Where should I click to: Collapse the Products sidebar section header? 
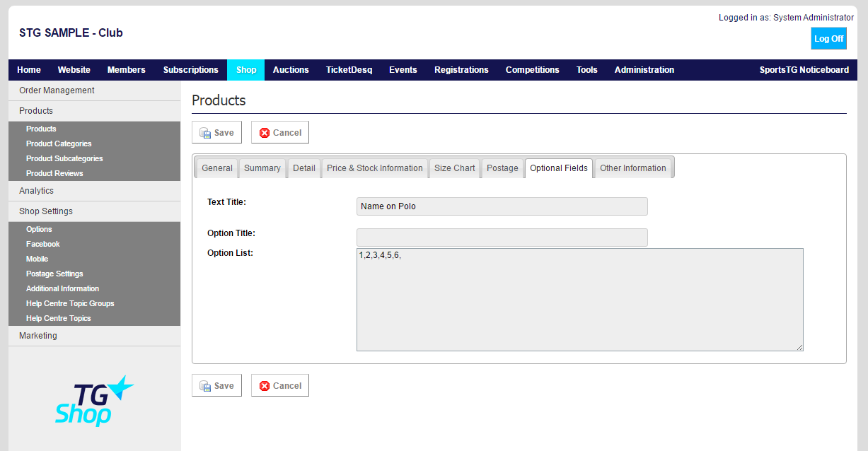pos(94,111)
